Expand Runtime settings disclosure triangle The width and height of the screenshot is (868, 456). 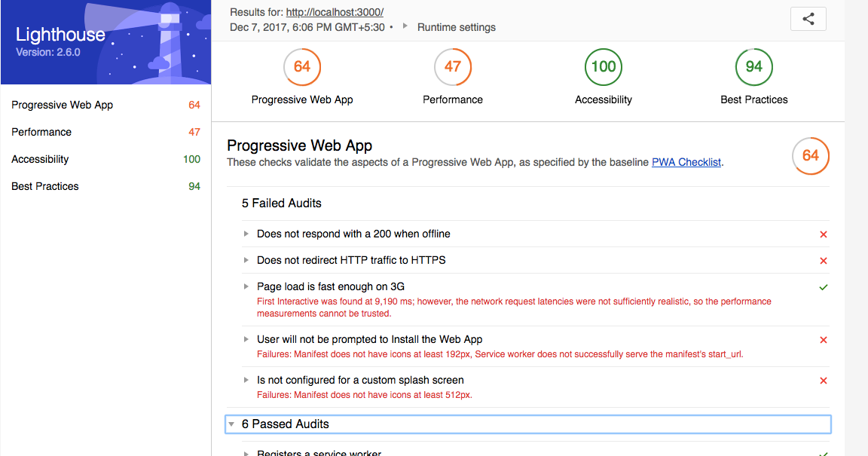[405, 26]
